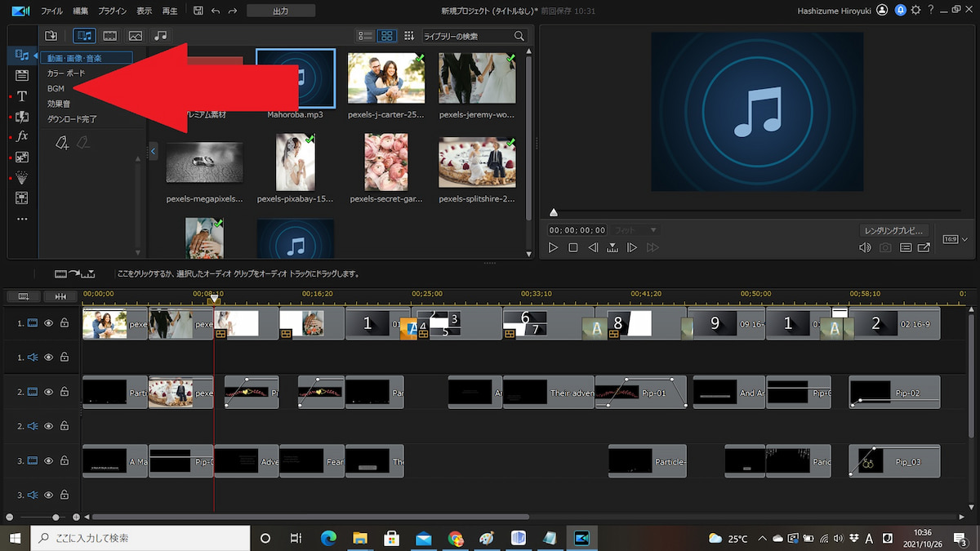Open the 16:9 aspect ratio dropdown

click(955, 239)
